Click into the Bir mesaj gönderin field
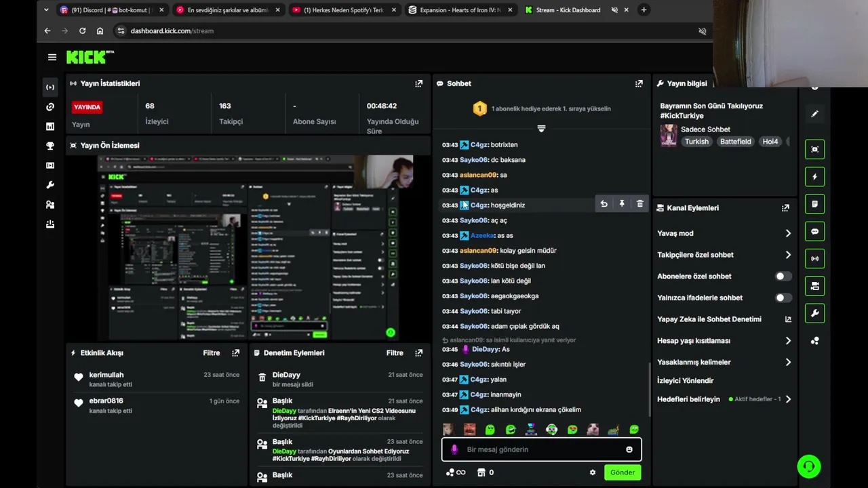Screen dimensions: 868x488 [x=541, y=449]
